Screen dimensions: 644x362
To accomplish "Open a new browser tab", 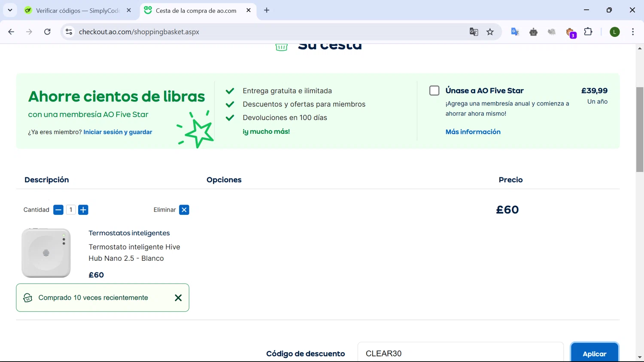I will tap(267, 10).
